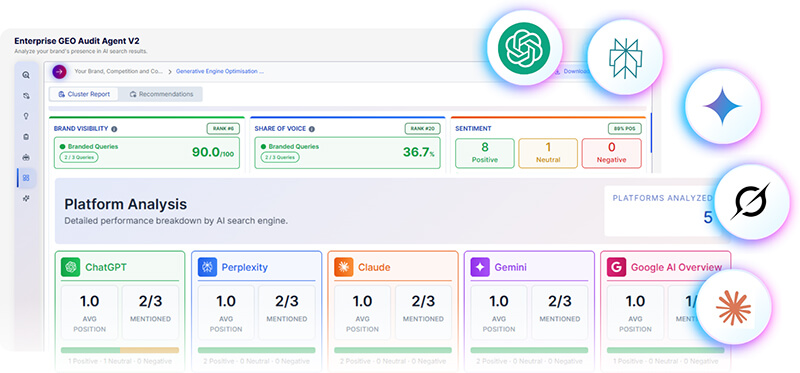Click the blue vertical scrollbar thumb
800x373 pixels.
pos(651,133)
